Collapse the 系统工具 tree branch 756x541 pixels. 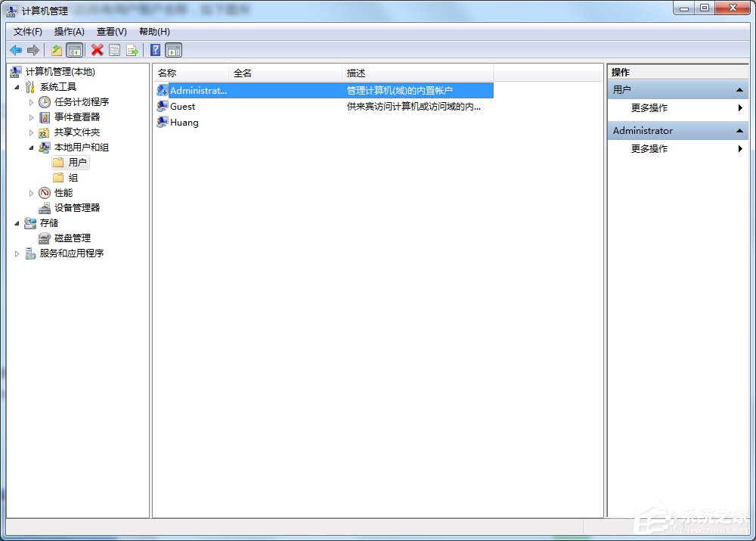[17, 86]
